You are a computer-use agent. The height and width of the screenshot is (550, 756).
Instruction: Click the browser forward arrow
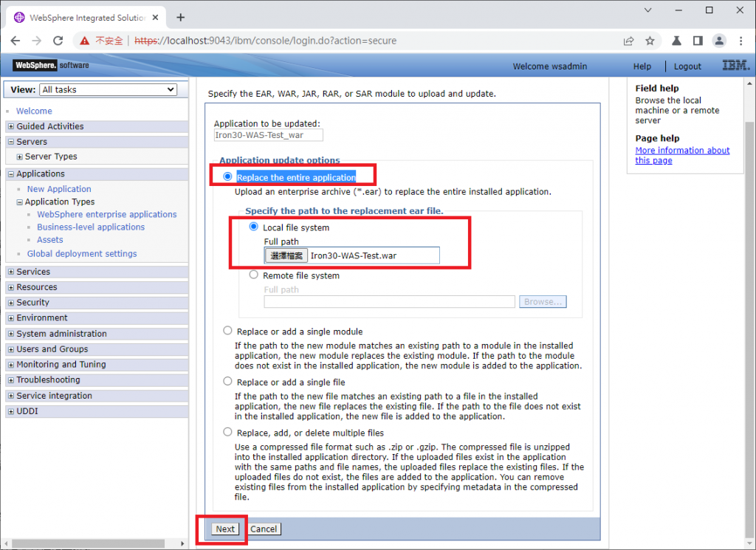coord(37,41)
